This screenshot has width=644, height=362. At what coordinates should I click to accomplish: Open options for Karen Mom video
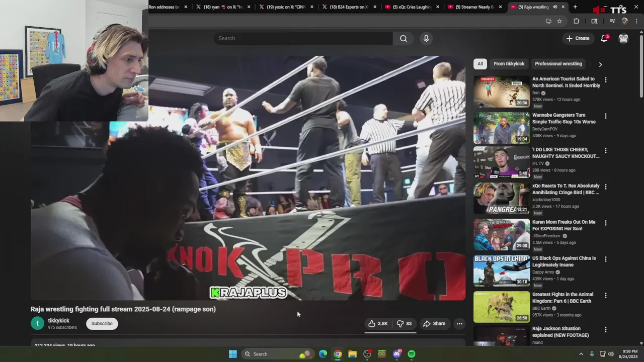pyautogui.click(x=606, y=223)
